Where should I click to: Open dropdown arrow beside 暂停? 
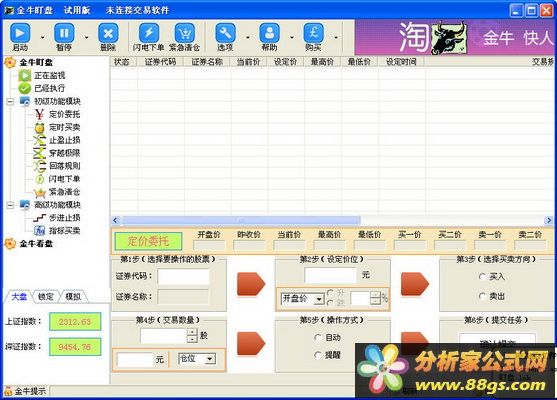87,37
